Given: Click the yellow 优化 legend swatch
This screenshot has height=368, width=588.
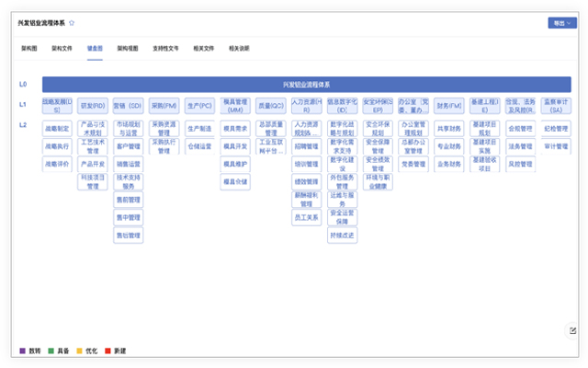Looking at the screenshot, I should (x=79, y=351).
